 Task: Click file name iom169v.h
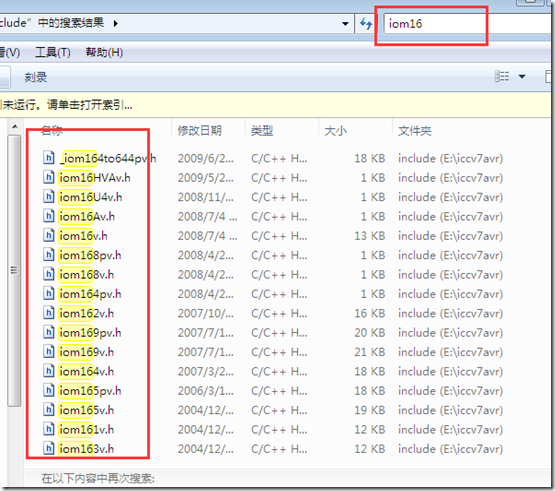pos(87,352)
